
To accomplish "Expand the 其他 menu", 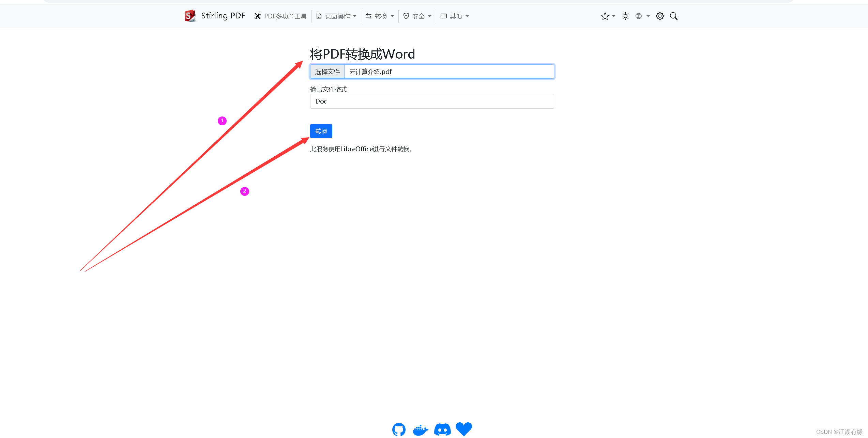I will pos(455,16).
